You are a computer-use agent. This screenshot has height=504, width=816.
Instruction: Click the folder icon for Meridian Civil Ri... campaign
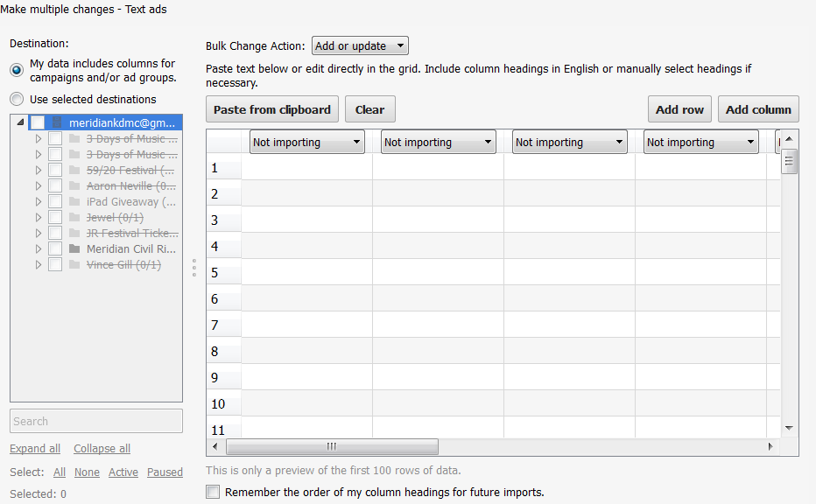tap(75, 248)
